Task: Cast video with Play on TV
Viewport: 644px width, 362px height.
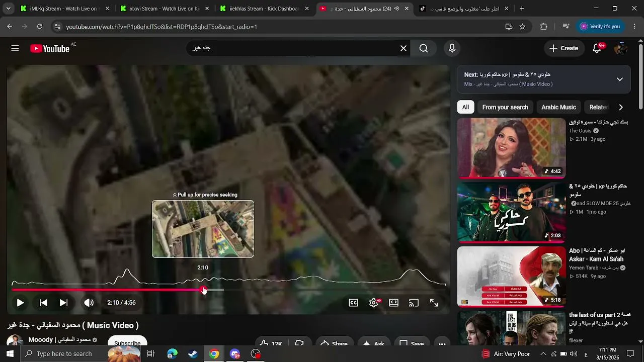Action: pos(414,303)
